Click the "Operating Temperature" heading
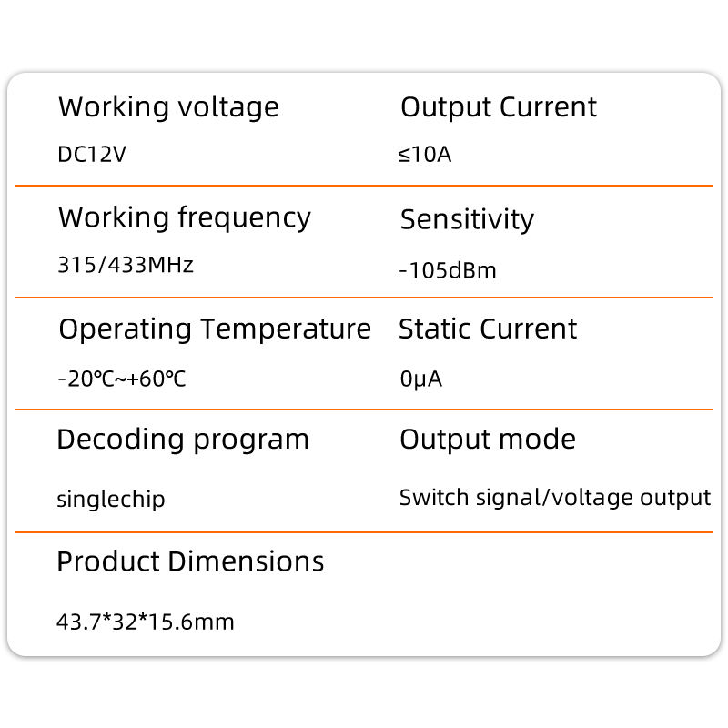 pos(215,329)
